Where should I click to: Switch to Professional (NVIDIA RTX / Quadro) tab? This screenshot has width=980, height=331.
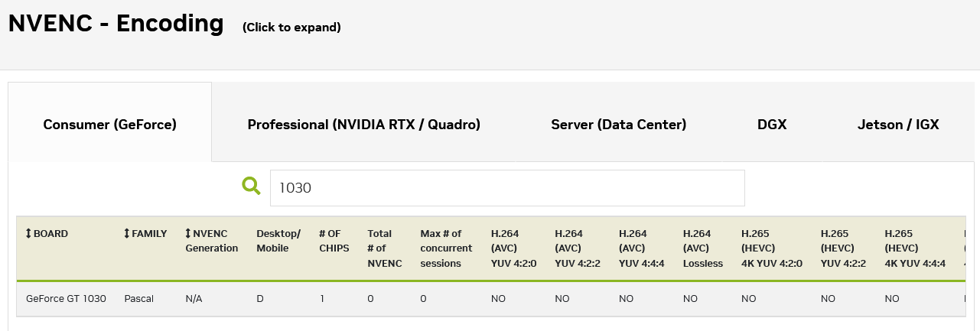point(364,125)
